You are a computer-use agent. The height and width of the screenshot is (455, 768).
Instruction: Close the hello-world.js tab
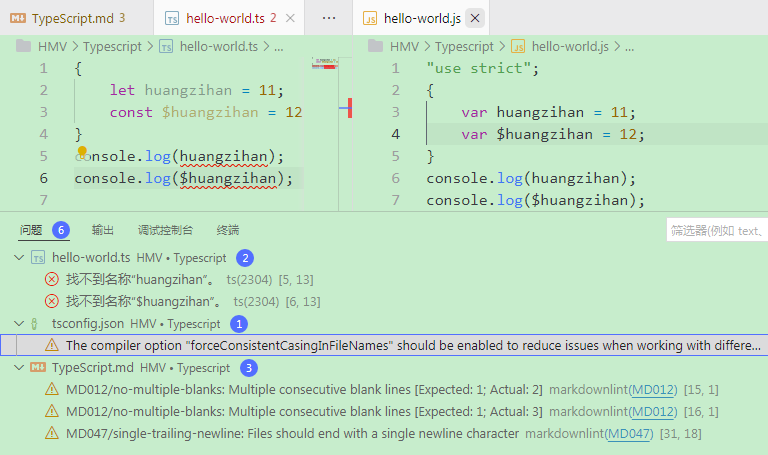coord(475,18)
